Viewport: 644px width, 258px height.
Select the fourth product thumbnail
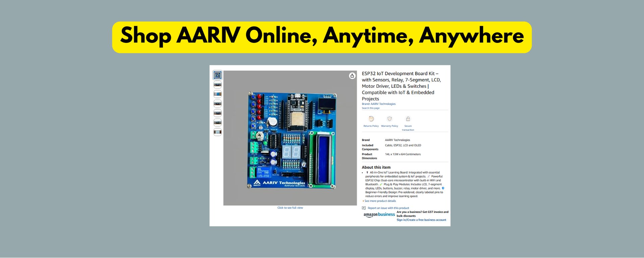point(217,103)
